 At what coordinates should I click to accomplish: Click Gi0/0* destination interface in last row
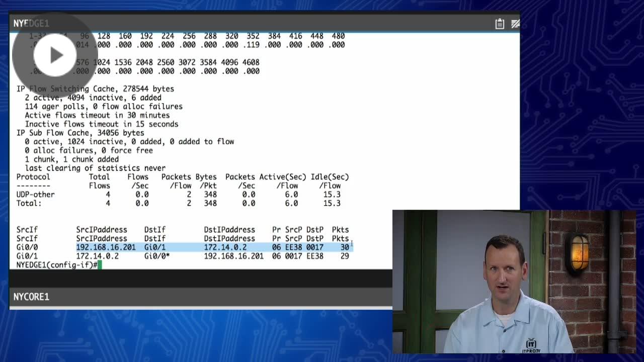(157, 256)
